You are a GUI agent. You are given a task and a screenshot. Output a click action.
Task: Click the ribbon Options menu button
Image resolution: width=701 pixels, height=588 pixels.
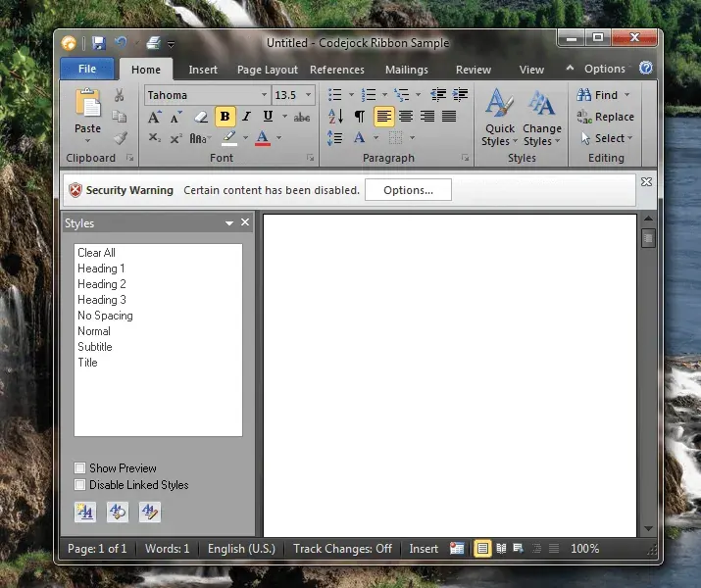606,69
